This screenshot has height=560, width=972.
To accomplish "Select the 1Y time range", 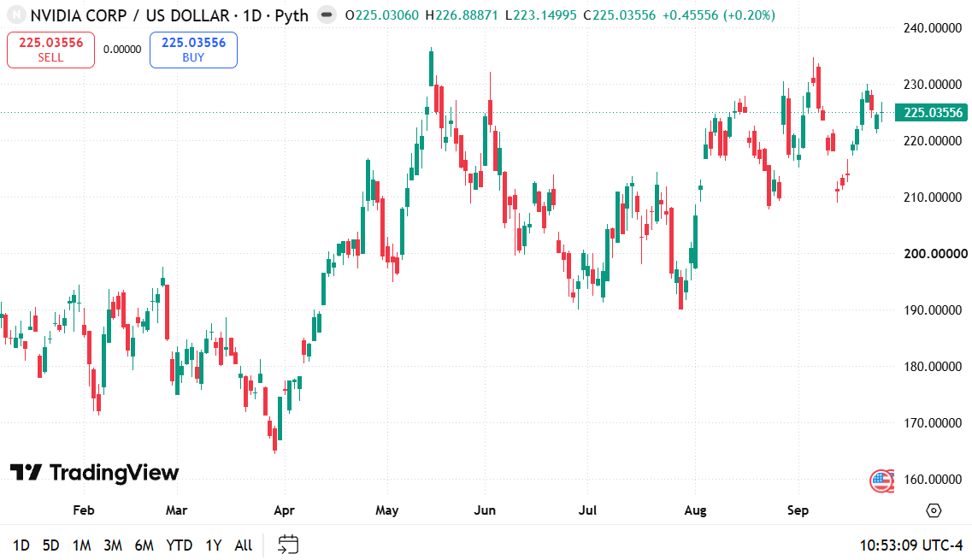I will pyautogui.click(x=213, y=545).
